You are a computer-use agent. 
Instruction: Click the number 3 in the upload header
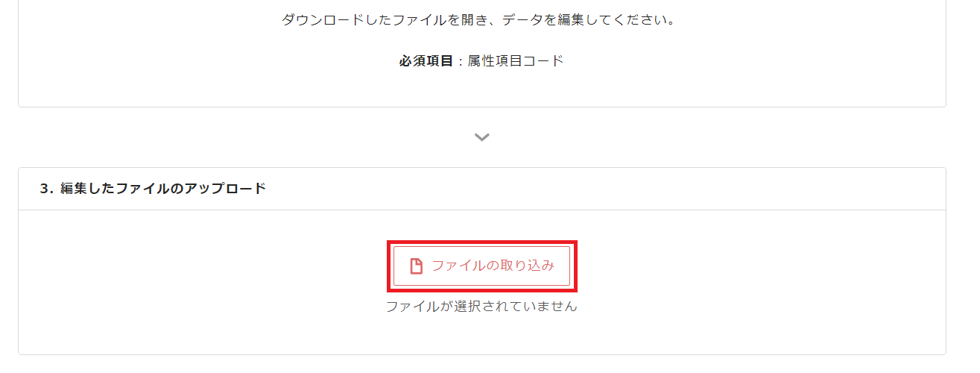tap(44, 189)
